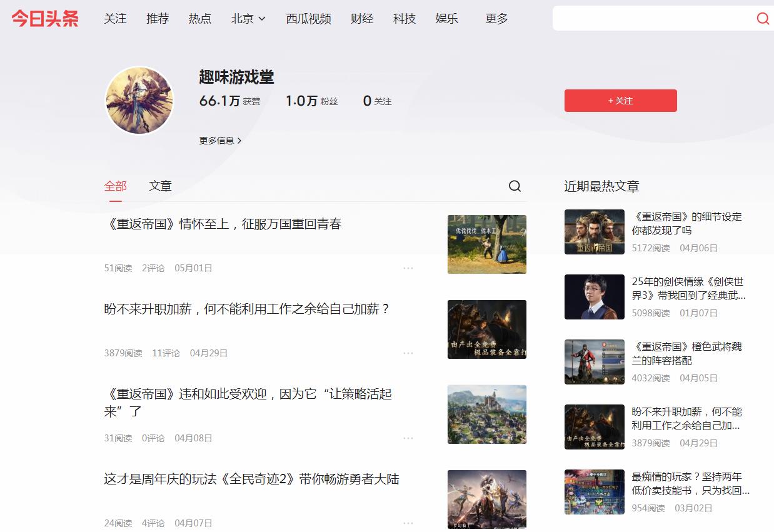Open the 娱乐 channel
The height and width of the screenshot is (532, 774).
[447, 19]
